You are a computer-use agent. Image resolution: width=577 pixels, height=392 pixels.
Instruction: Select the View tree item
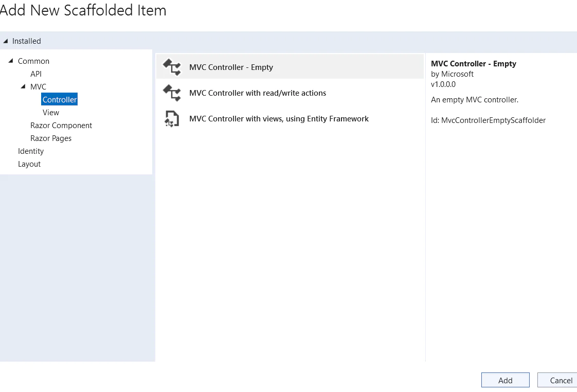tap(51, 113)
